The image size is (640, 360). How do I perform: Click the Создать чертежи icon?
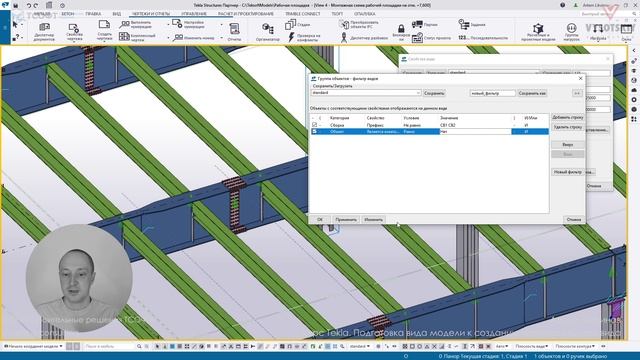[x=104, y=31]
